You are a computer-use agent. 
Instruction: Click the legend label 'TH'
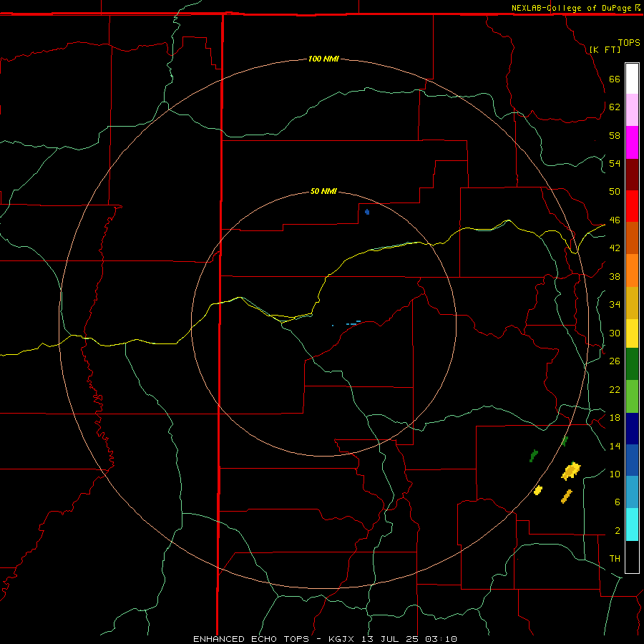615,559
